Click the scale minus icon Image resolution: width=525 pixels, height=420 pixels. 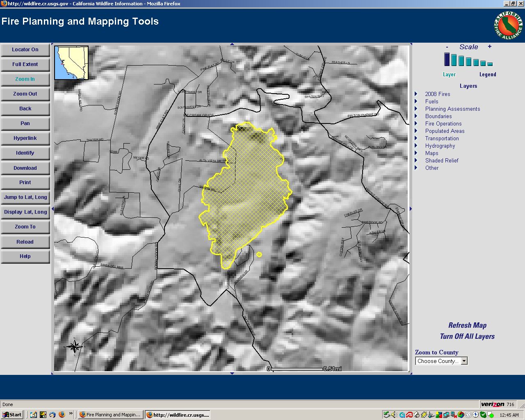(447, 47)
